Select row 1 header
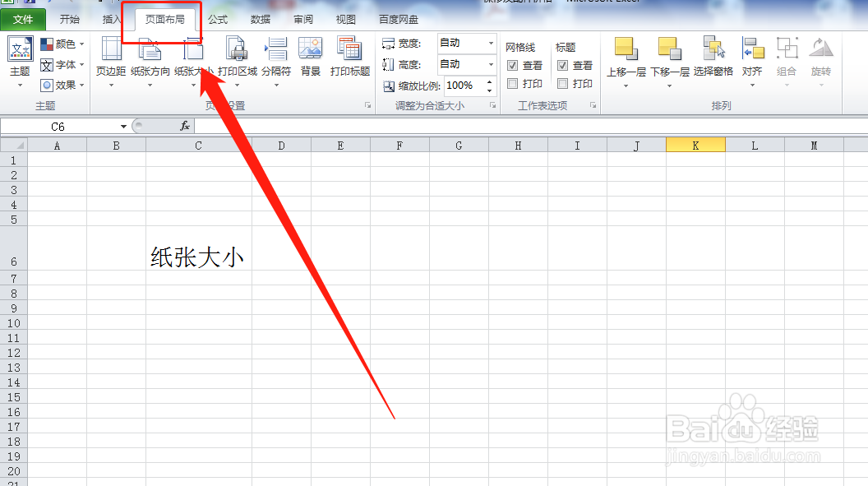The width and height of the screenshot is (868, 486). [14, 160]
